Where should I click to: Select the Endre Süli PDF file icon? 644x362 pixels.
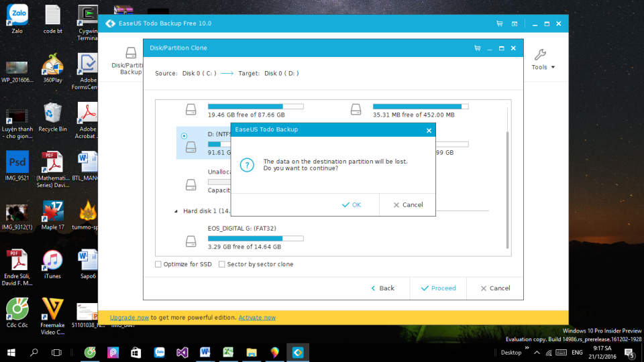(x=17, y=267)
